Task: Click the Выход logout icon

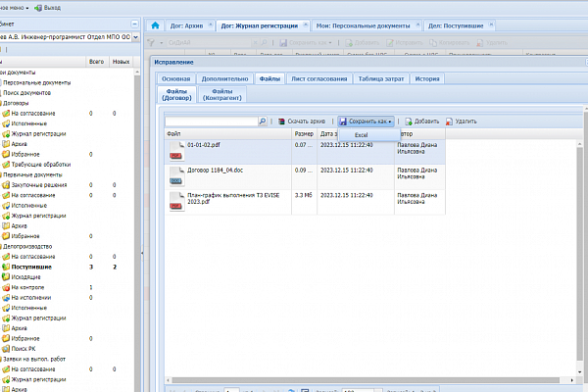Action: tap(38, 8)
